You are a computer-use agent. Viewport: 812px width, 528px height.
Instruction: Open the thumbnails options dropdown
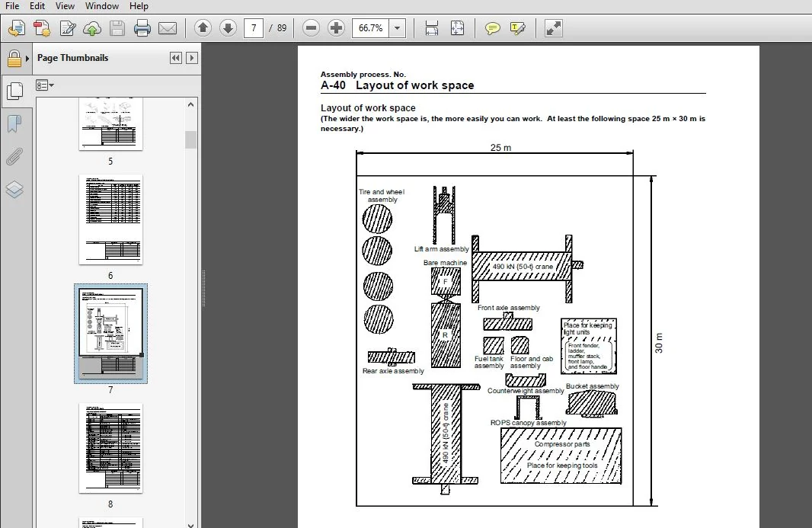click(x=44, y=85)
